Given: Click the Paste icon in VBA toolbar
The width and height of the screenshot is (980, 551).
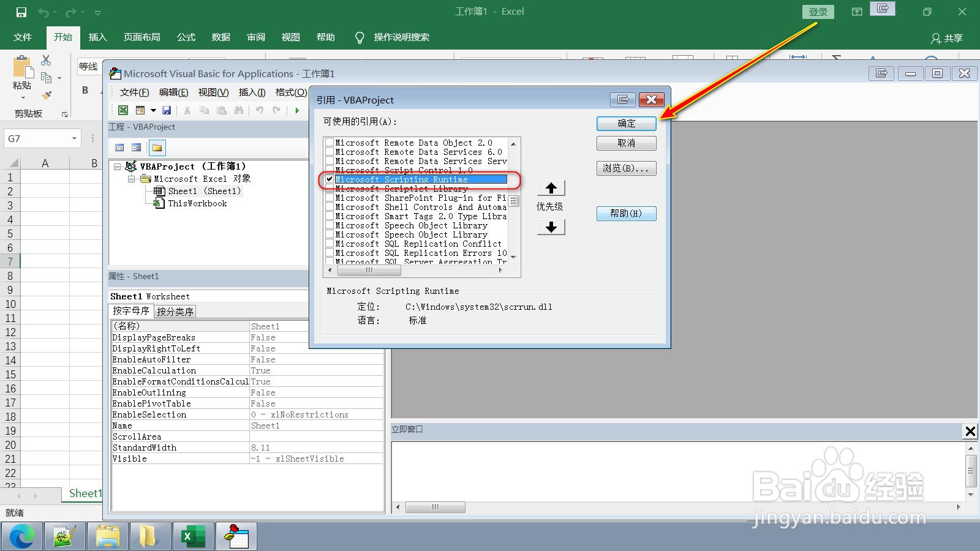Looking at the screenshot, I should pos(221,110).
